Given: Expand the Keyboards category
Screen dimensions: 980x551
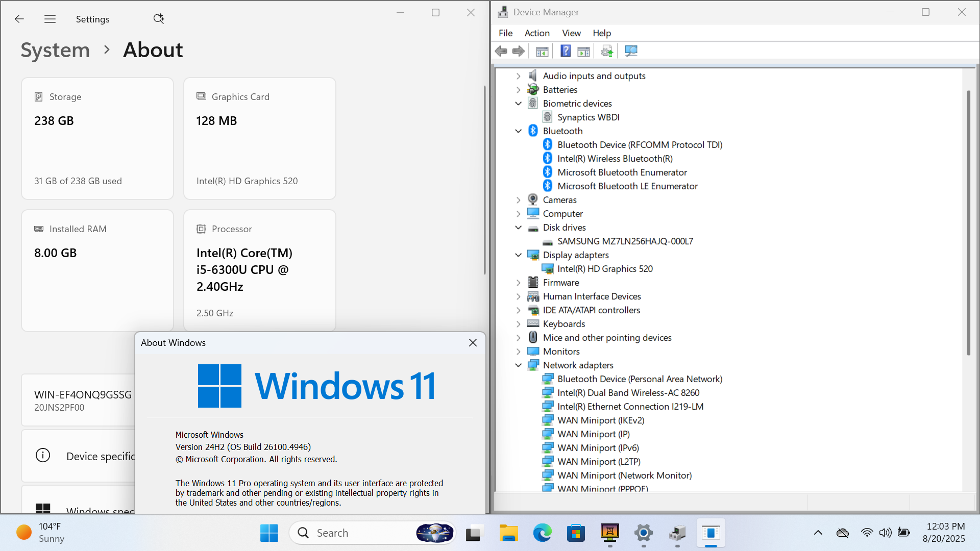Looking at the screenshot, I should [x=519, y=324].
